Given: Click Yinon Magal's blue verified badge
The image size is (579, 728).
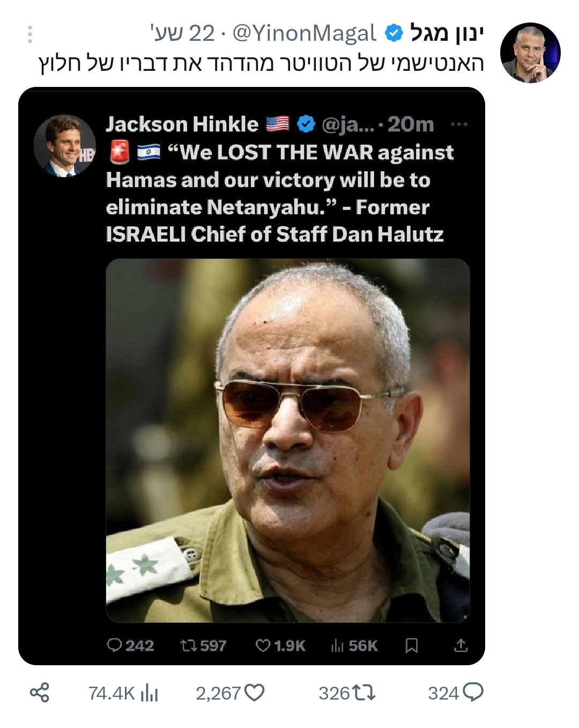Looking at the screenshot, I should click(394, 33).
